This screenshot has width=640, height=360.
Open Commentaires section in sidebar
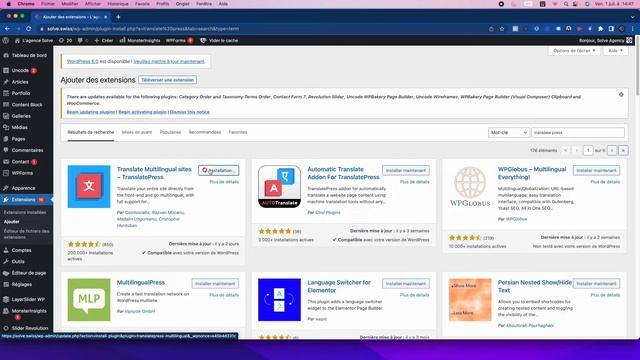(x=27, y=150)
